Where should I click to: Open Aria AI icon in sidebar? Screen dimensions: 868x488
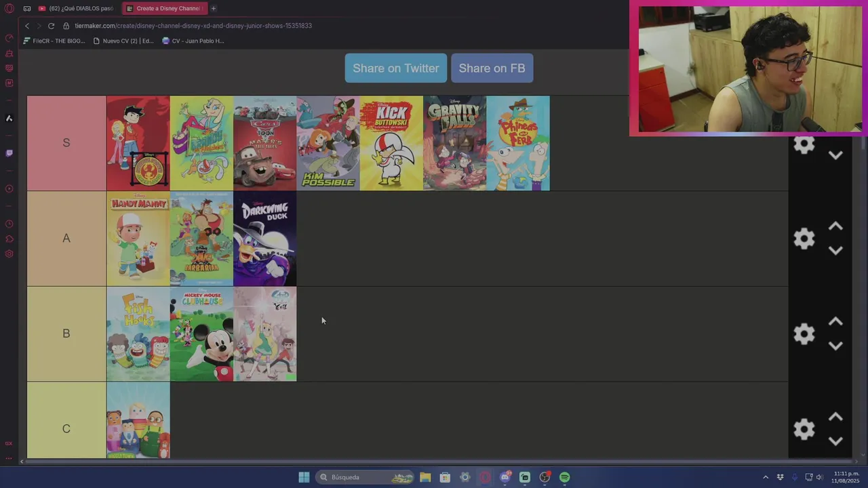point(9,119)
